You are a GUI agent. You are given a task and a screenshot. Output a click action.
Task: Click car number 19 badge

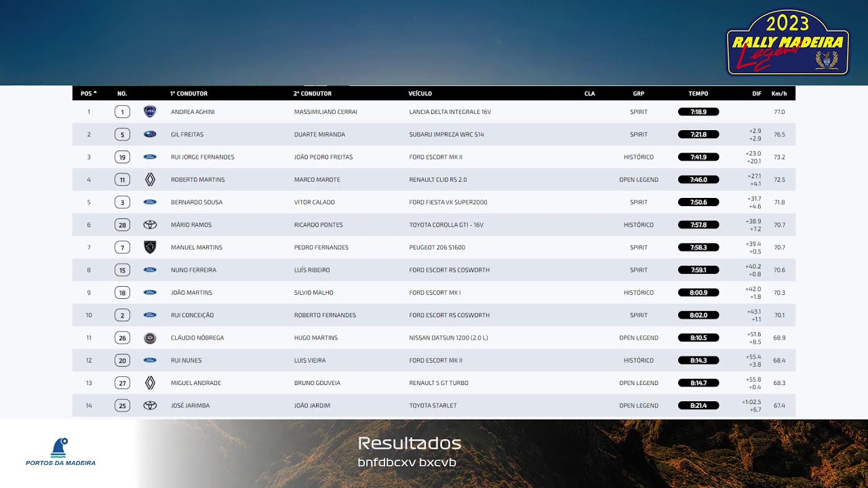point(122,157)
